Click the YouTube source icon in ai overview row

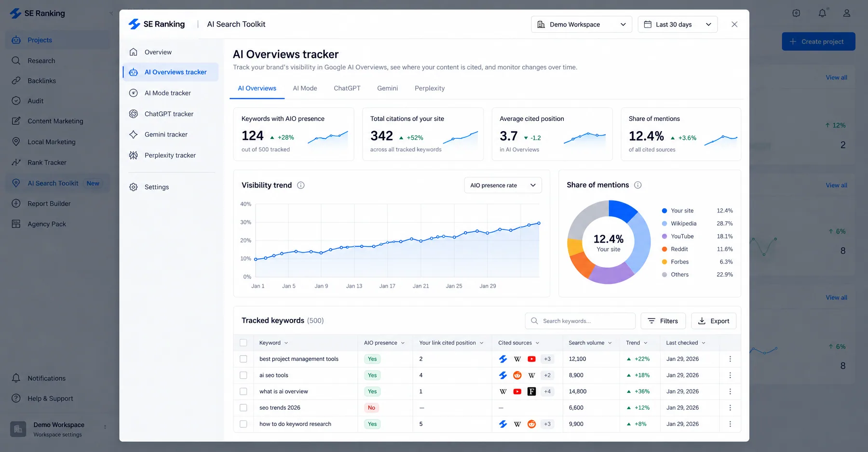[x=517, y=391]
